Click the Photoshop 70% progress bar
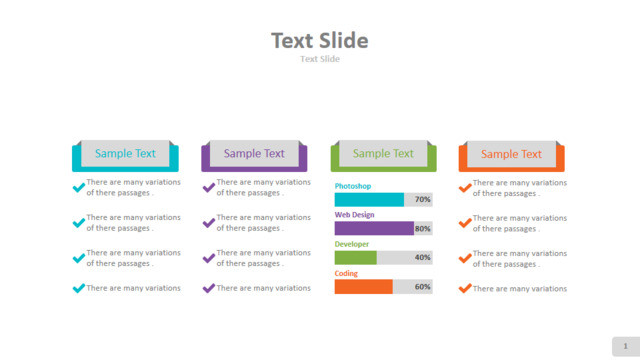Viewport: 640px width, 360px height. [x=384, y=200]
